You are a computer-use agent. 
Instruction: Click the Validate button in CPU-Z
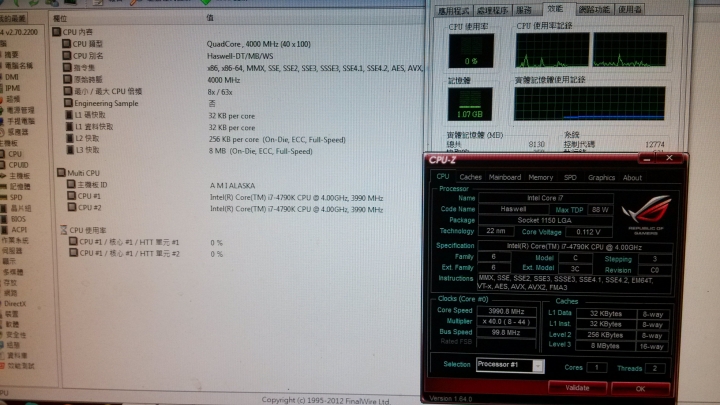(577, 388)
